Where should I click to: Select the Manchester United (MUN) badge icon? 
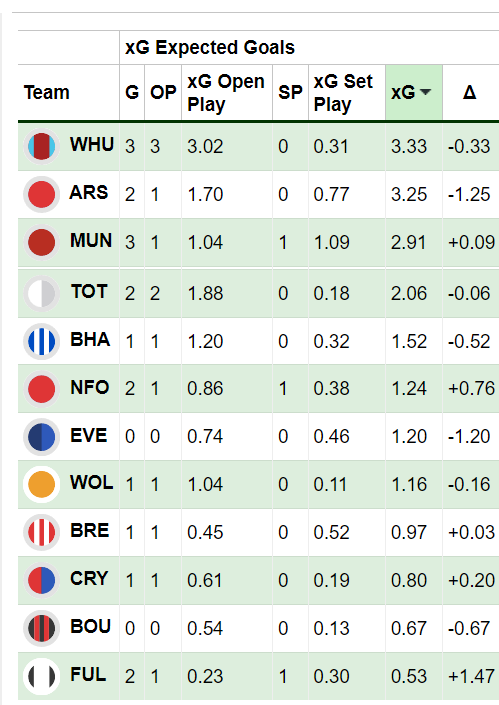(x=41, y=242)
